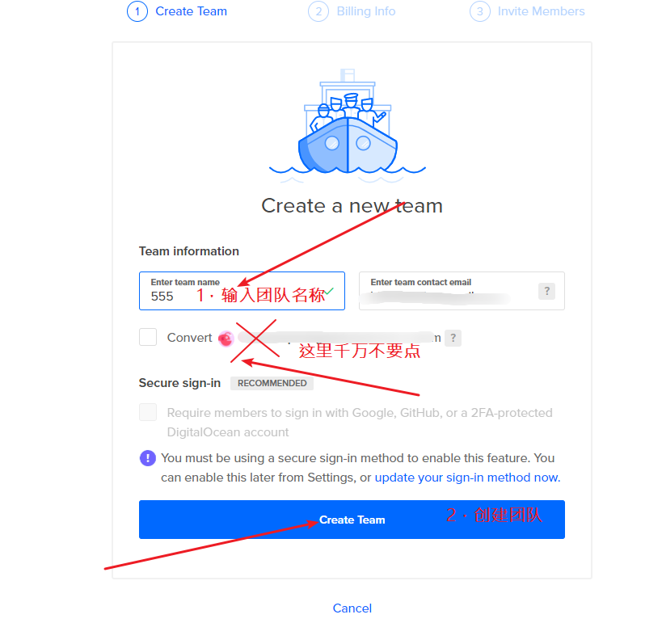The image size is (662, 644).
Task: Click the step 1 circle icon
Action: 137,11
